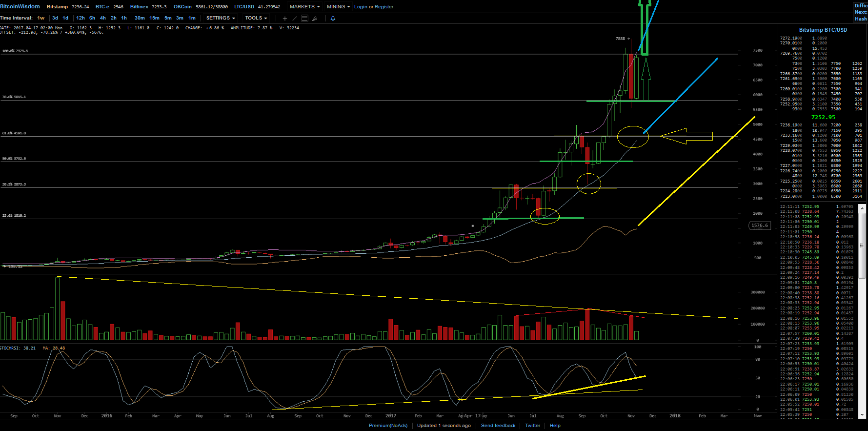The width and height of the screenshot is (868, 431).
Task: Switch time interval to 1d
Action: (65, 18)
